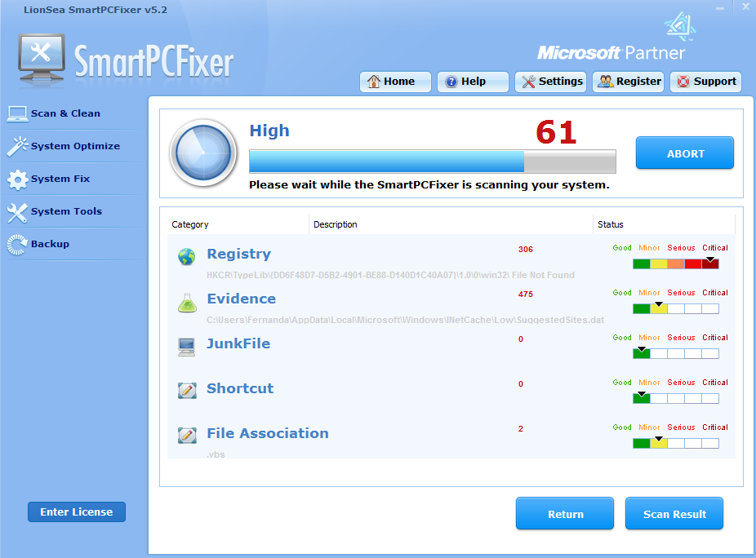
Task: Click the Shortcut pencil icon
Action: point(187,390)
